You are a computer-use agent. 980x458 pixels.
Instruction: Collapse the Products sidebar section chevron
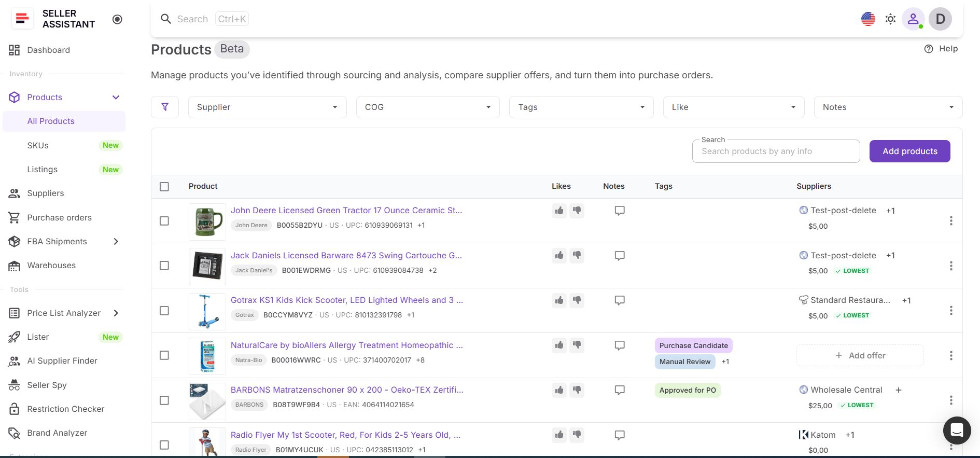click(116, 98)
